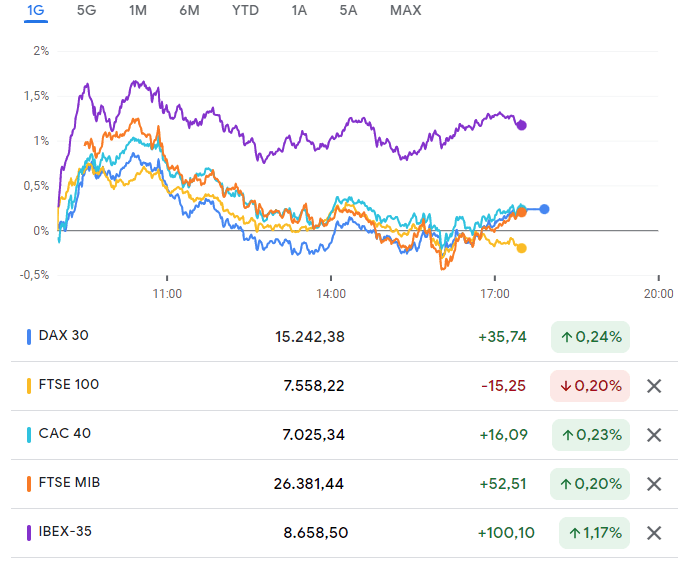Click the IBEX-35 point change +100,10
The height and width of the screenshot is (565, 692).
(x=506, y=533)
